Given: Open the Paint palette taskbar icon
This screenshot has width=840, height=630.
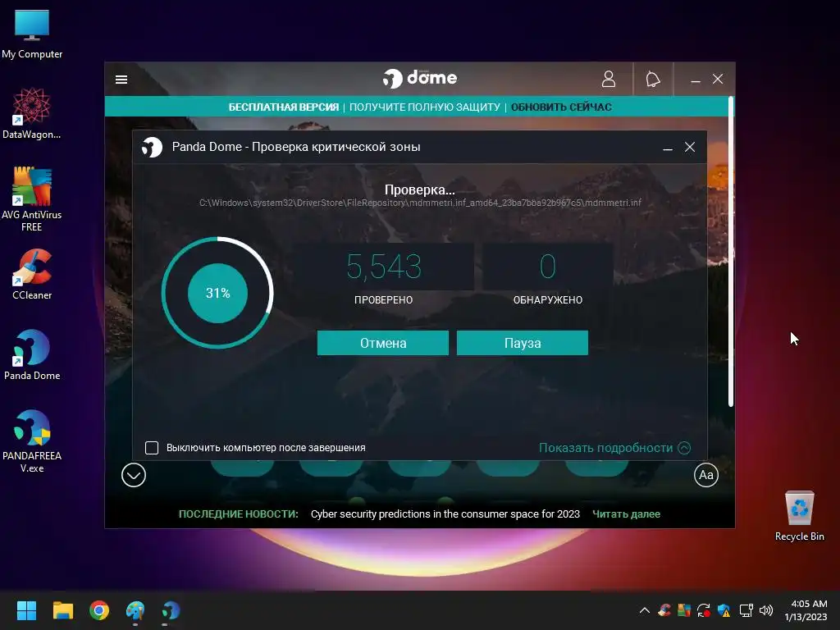Looking at the screenshot, I should (x=135, y=610).
